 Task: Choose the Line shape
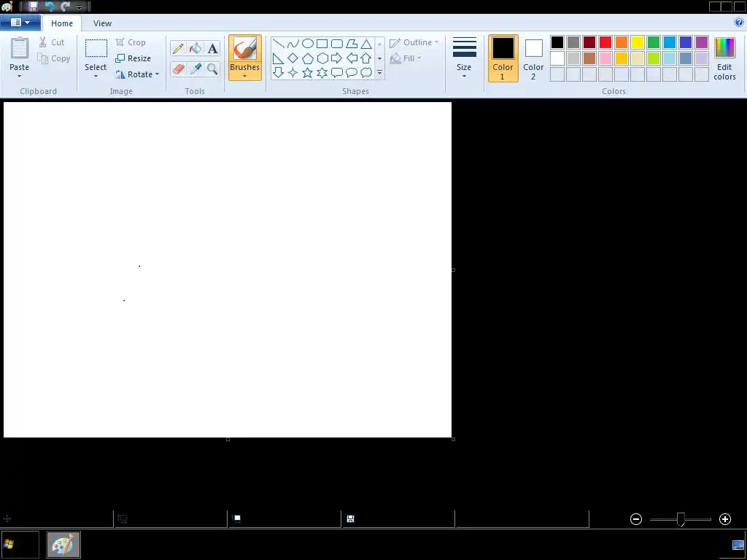pos(278,44)
